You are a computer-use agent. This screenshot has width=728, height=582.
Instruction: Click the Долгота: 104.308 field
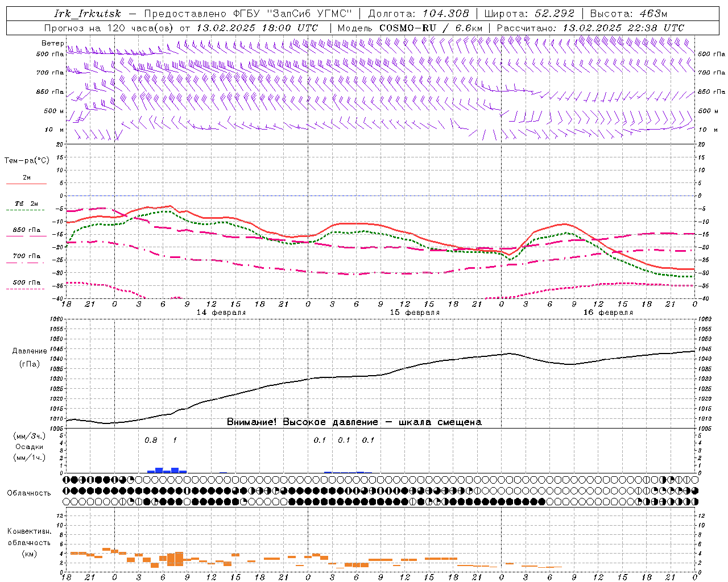(x=419, y=14)
